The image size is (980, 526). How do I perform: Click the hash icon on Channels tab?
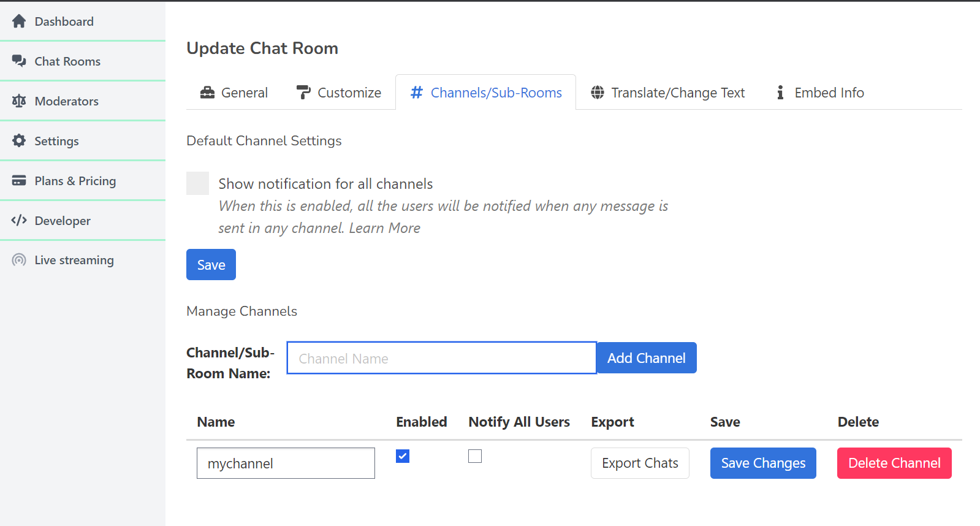point(417,93)
